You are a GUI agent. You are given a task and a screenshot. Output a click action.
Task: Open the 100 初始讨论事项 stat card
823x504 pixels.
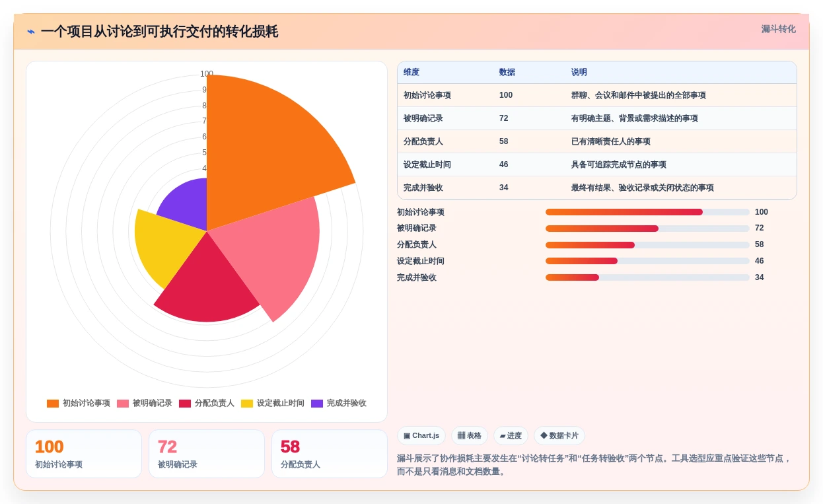(x=84, y=454)
